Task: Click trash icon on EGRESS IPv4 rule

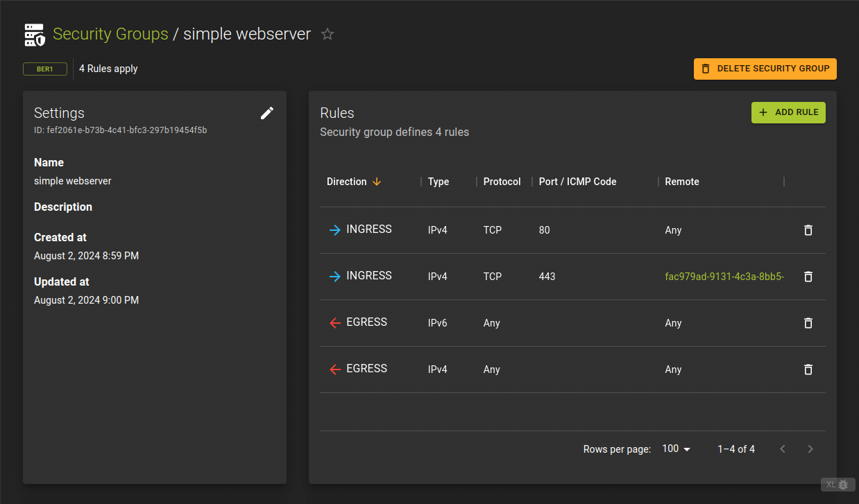Action: click(808, 370)
